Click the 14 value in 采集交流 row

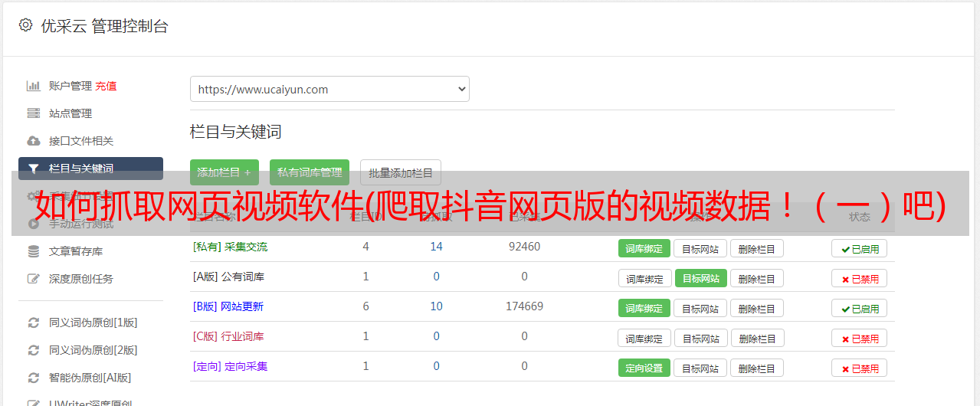tap(436, 247)
